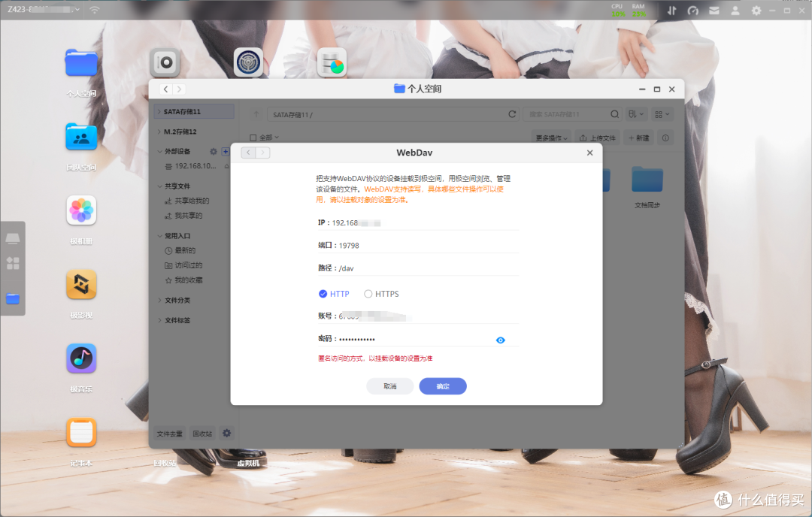Expand the SATA存储11 tree node
This screenshot has height=517, width=812.
[x=159, y=112]
